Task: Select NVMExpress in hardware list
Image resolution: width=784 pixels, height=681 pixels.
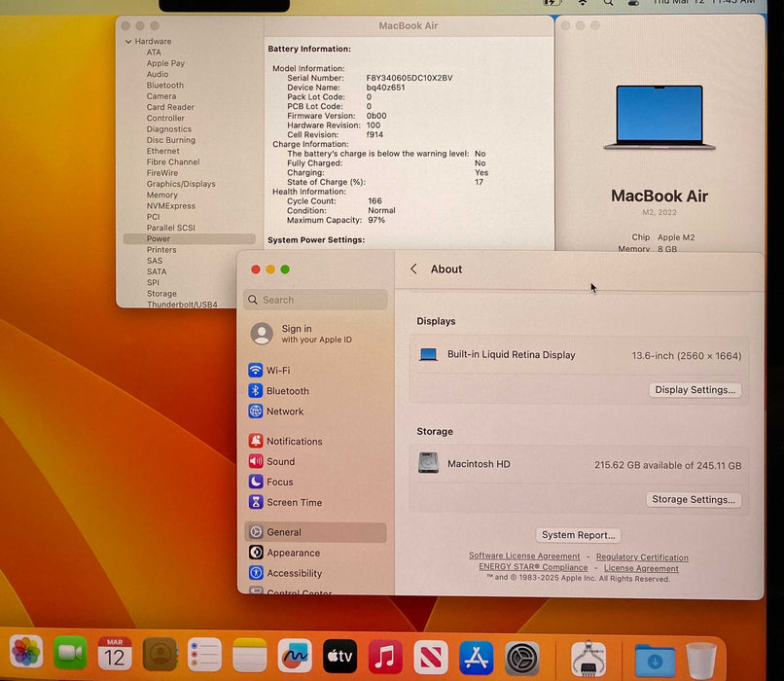Action: click(170, 205)
